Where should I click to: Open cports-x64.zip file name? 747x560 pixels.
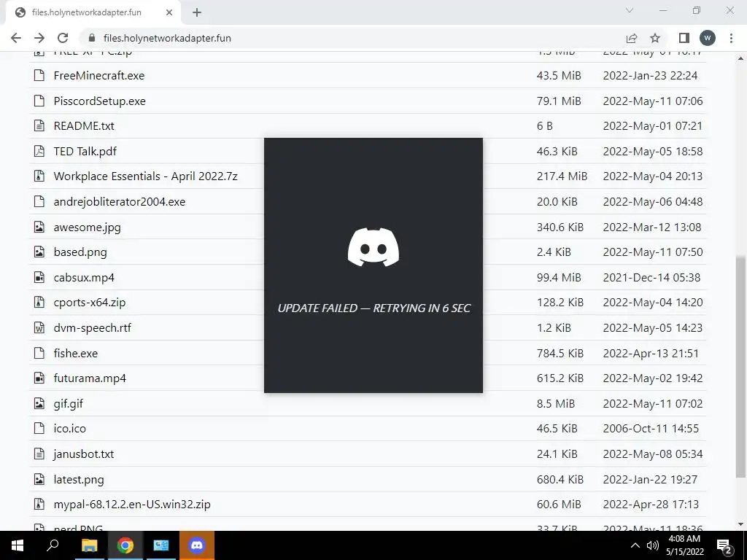[90, 303]
